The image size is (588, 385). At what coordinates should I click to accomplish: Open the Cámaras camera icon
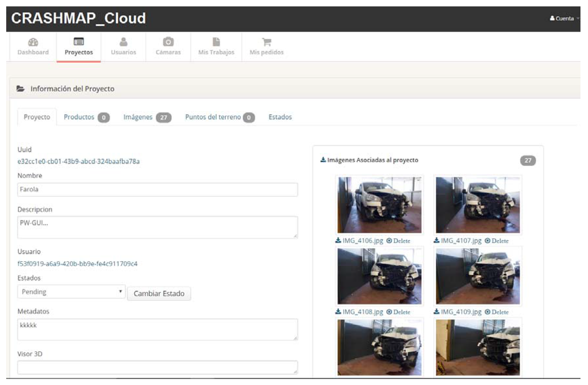pos(168,42)
